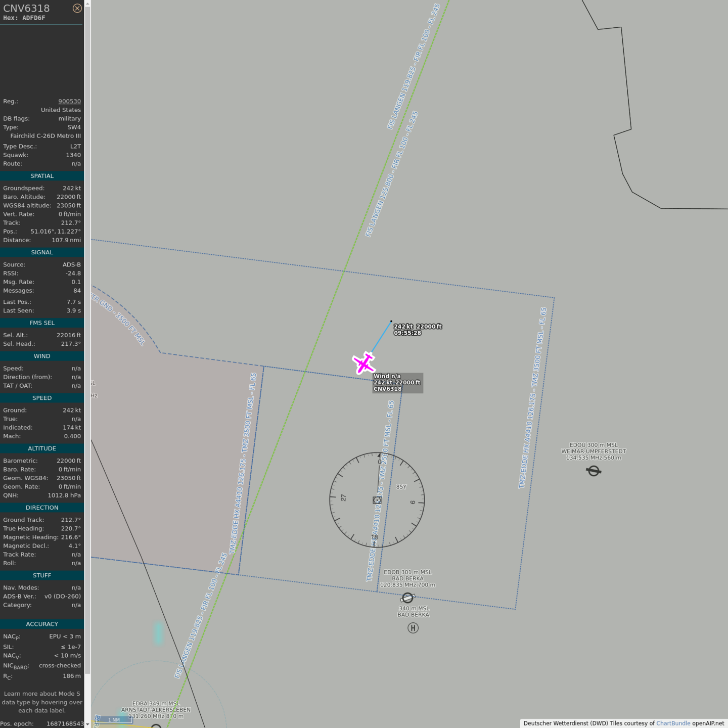
Task: Click the navaid square at compass rose center
Action: pos(377,500)
